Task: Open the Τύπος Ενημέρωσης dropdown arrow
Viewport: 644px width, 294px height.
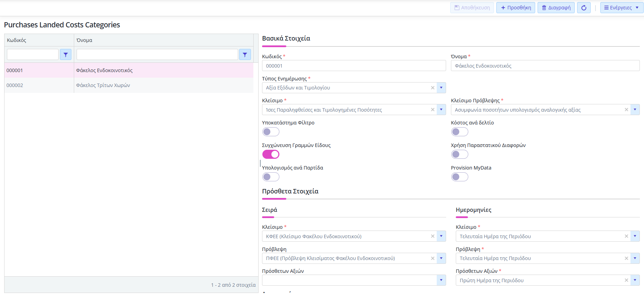Action: (x=441, y=88)
